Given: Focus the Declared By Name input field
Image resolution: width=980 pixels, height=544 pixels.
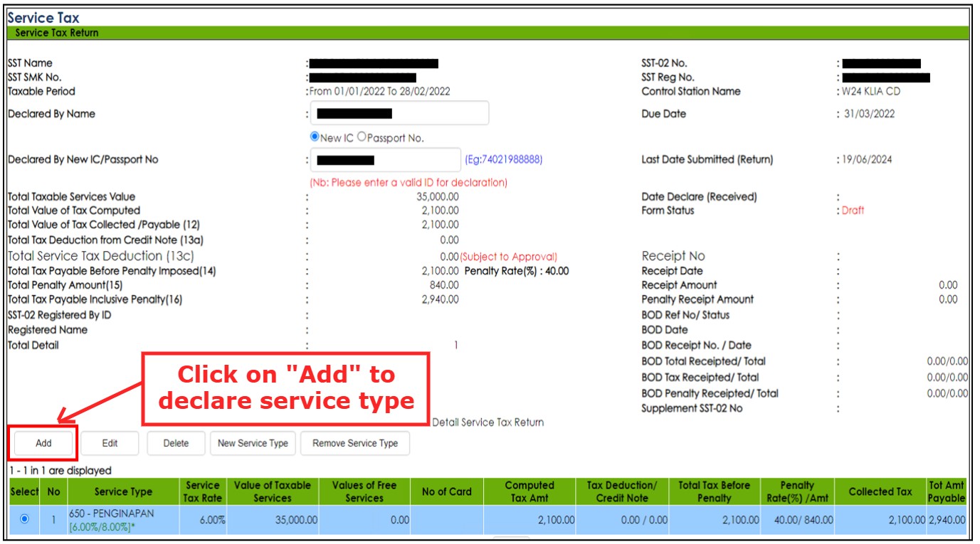Looking at the screenshot, I should click(399, 114).
